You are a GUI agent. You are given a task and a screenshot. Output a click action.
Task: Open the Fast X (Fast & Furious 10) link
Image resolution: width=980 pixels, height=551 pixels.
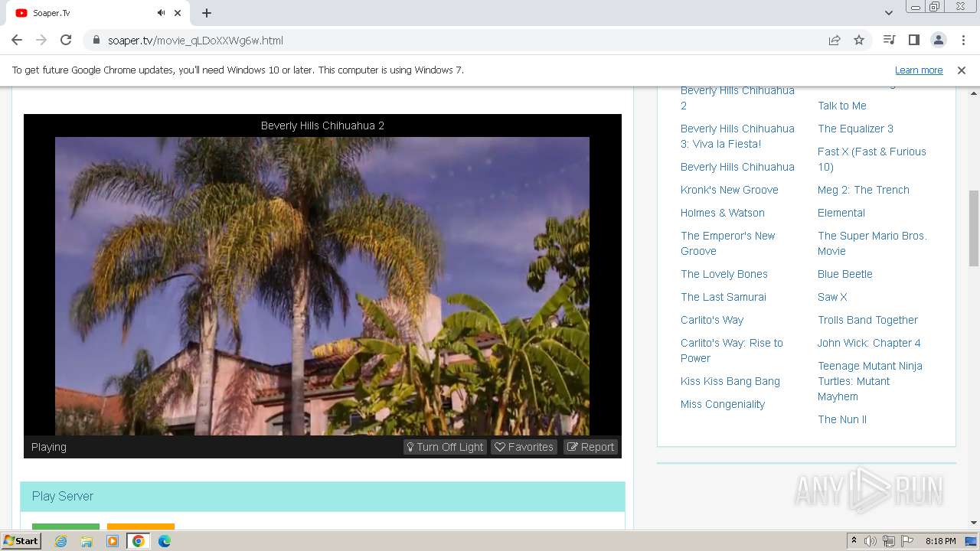click(872, 159)
